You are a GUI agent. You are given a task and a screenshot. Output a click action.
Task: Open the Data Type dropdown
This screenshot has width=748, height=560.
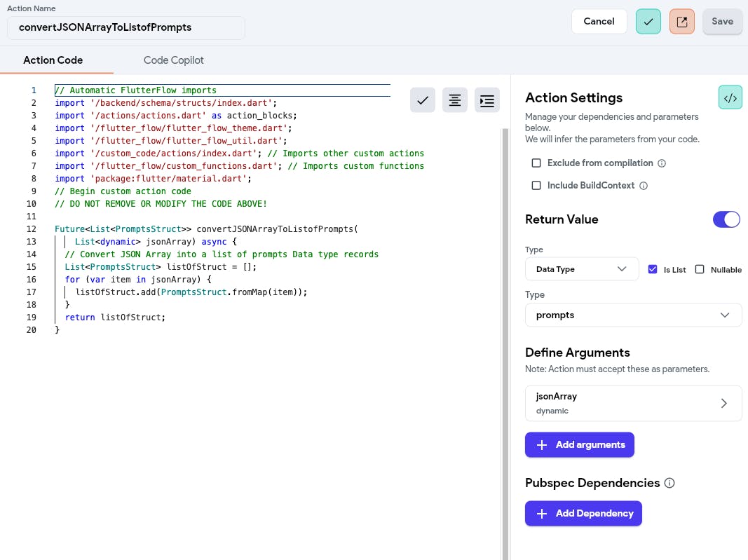[581, 269]
